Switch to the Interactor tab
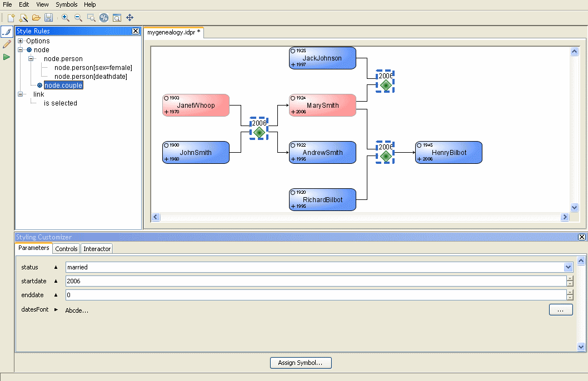 (x=97, y=249)
